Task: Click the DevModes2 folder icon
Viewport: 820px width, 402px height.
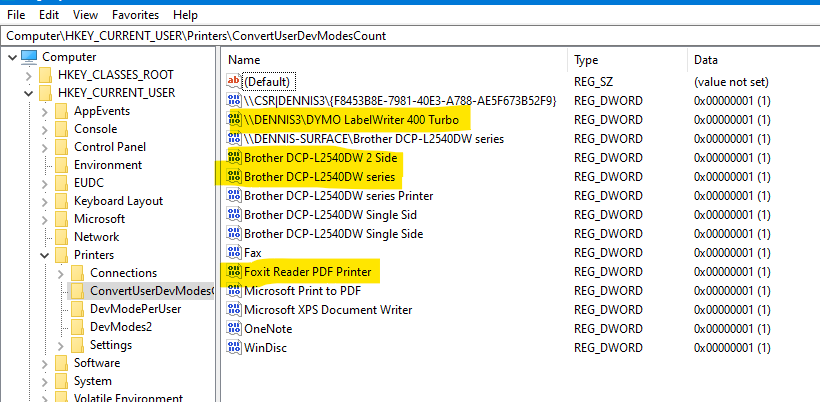Action: 77,327
